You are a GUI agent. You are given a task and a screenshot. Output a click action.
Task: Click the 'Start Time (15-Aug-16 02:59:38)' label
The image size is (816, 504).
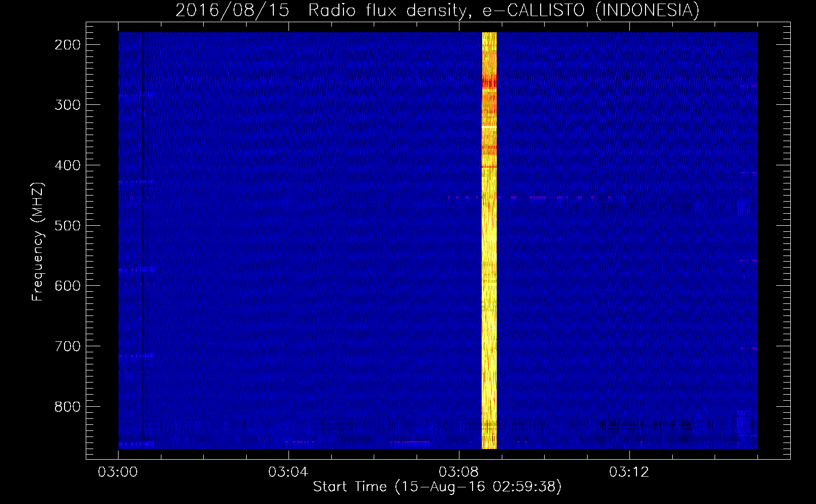pyautogui.click(x=437, y=487)
